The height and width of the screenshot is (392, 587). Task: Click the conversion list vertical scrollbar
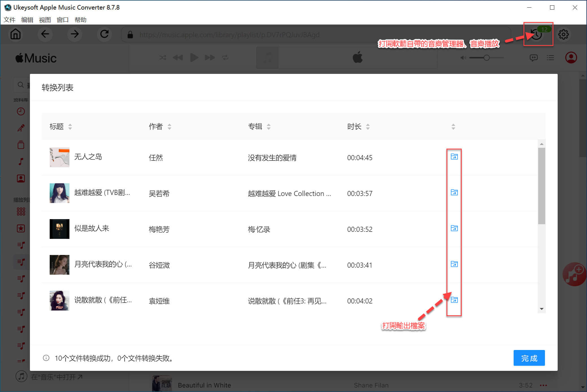[x=541, y=186]
